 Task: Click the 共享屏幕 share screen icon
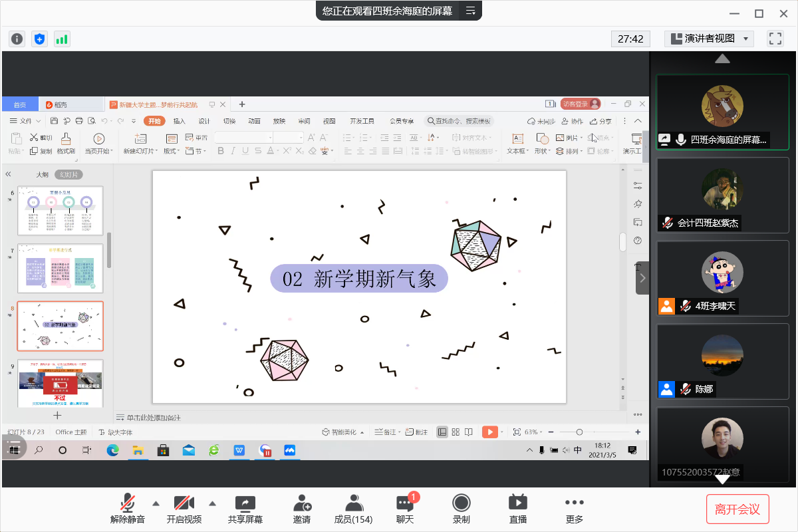click(x=245, y=509)
